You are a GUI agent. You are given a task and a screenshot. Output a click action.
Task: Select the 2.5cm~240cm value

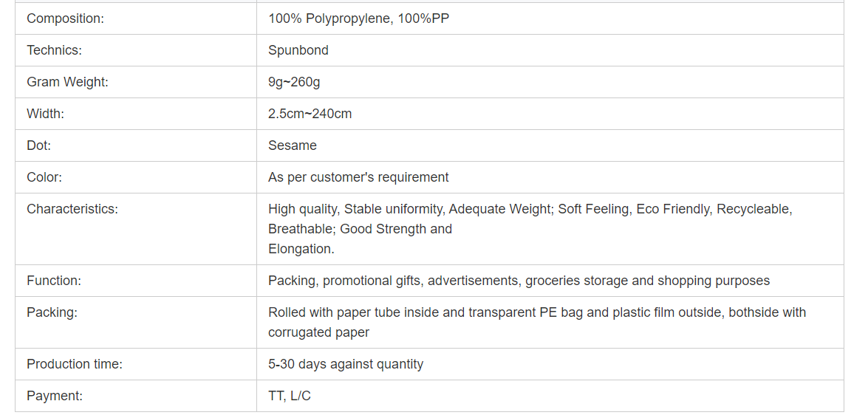[310, 114]
